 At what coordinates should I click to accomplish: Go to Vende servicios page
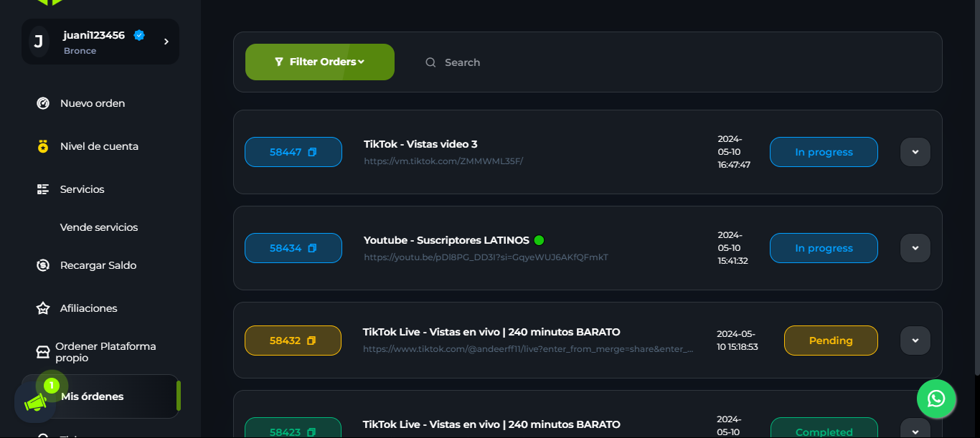pyautogui.click(x=99, y=227)
